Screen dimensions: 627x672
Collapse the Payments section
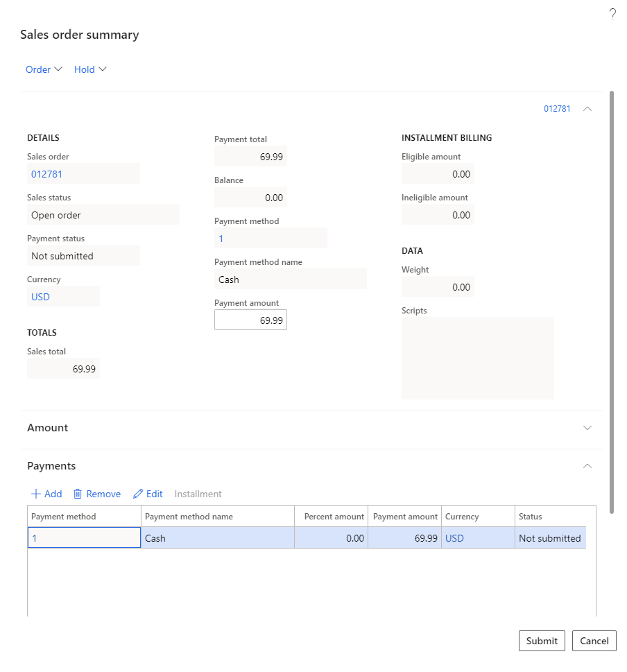tap(587, 466)
